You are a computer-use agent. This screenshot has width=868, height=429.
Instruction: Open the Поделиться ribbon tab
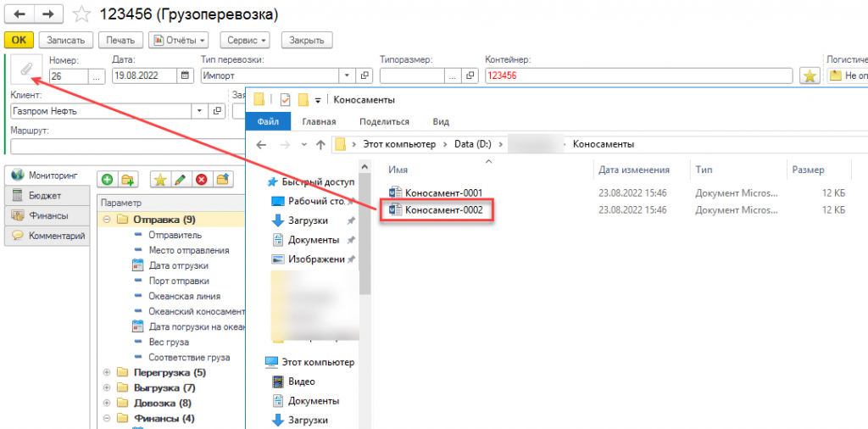coord(384,122)
